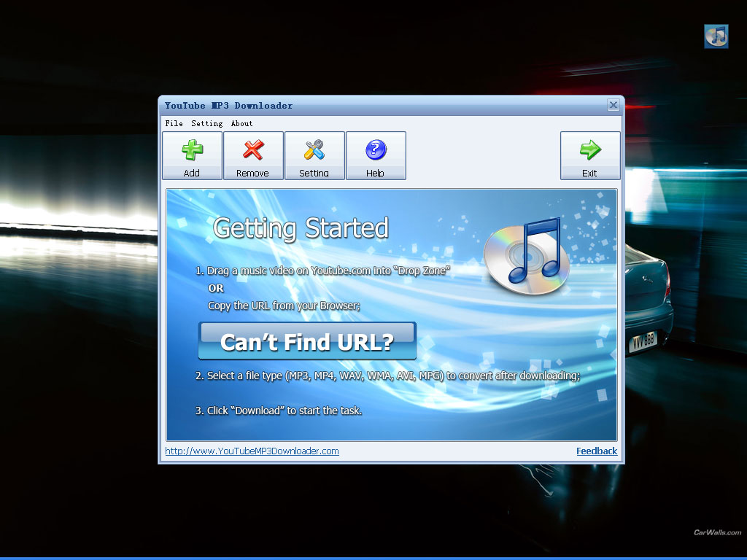Click the step 2 file type instruction text
Screen dimensions: 747x560
pos(388,376)
